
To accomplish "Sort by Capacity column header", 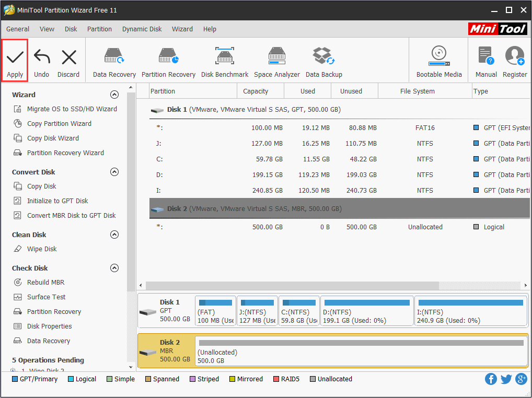I will click(260, 91).
